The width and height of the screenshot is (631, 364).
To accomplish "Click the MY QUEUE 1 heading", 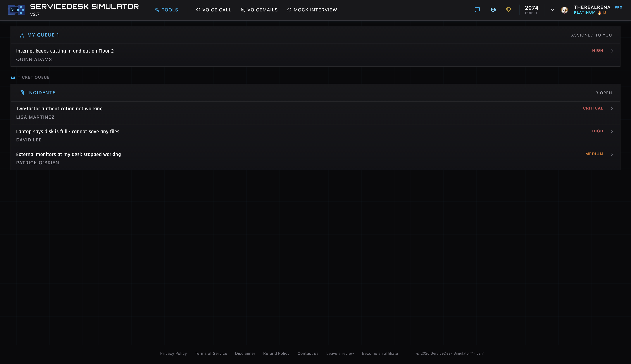I will point(43,35).
